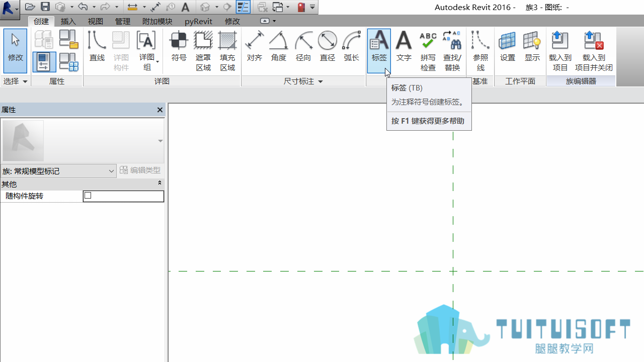Click the 标签 label tool

379,51
